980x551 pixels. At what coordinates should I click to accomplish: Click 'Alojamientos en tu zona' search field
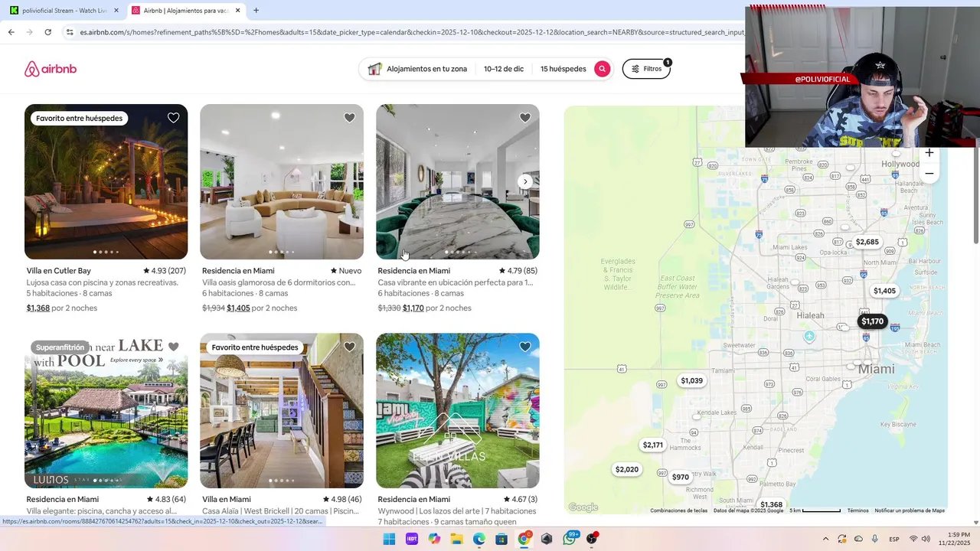coord(418,69)
